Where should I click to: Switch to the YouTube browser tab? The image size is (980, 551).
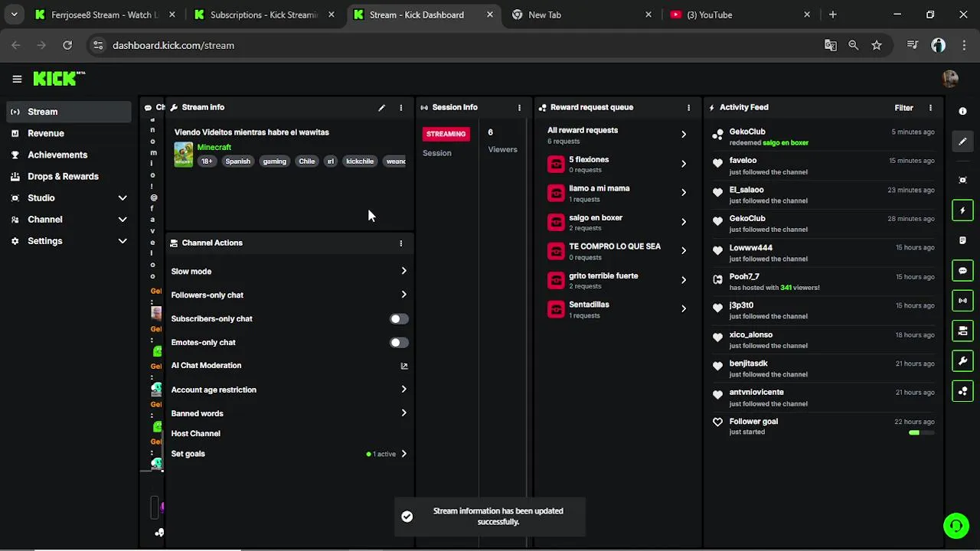pyautogui.click(x=740, y=15)
